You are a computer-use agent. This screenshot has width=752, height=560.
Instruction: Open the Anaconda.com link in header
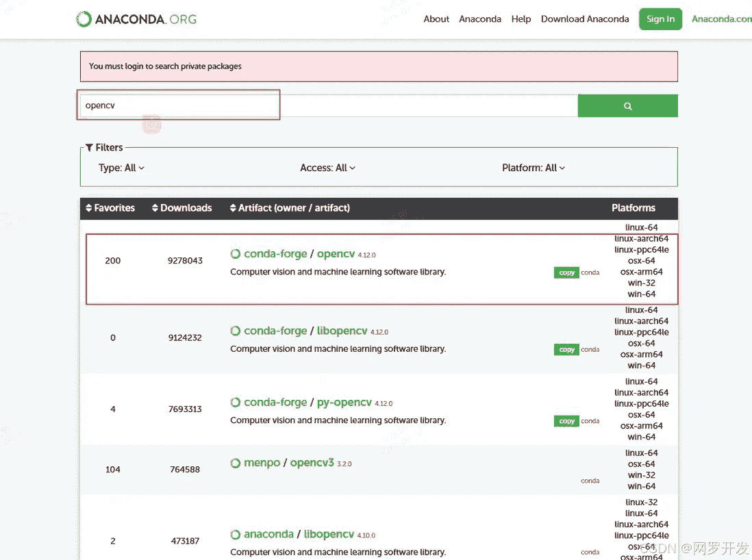pyautogui.click(x=721, y=19)
